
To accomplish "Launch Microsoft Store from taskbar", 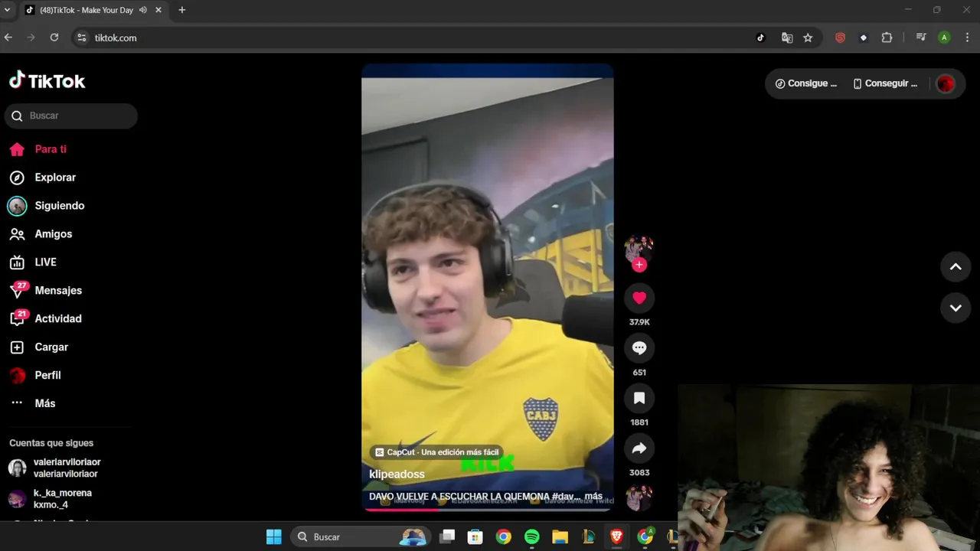I will [x=475, y=537].
